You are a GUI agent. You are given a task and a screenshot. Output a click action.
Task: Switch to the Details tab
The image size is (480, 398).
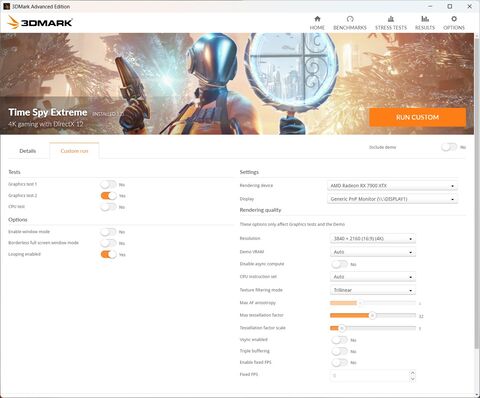(28, 151)
